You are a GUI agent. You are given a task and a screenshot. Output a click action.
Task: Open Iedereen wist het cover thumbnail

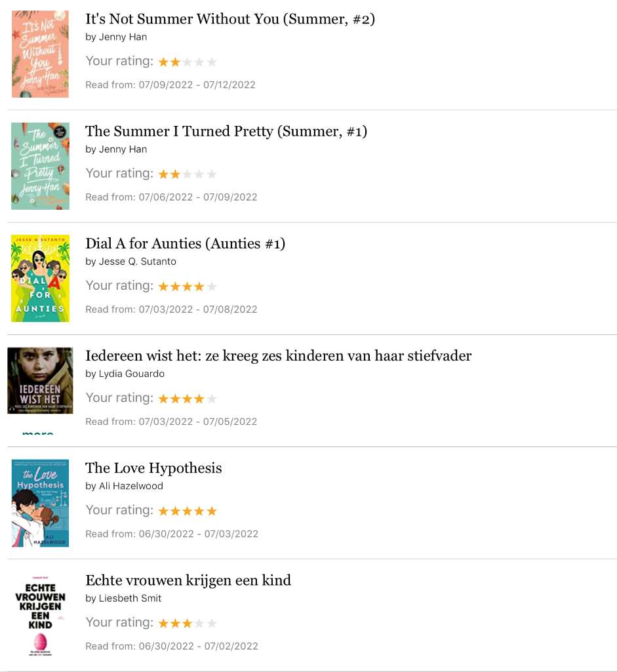tap(40, 380)
